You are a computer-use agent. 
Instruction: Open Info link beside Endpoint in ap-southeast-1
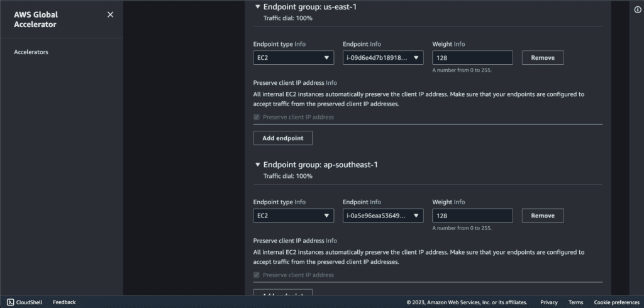[375, 202]
